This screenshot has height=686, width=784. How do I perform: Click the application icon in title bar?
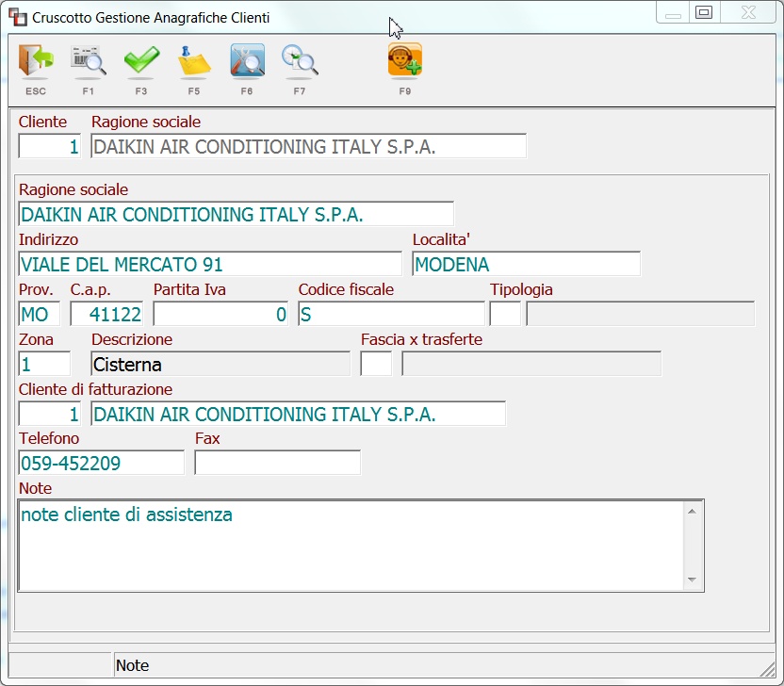click(x=18, y=17)
